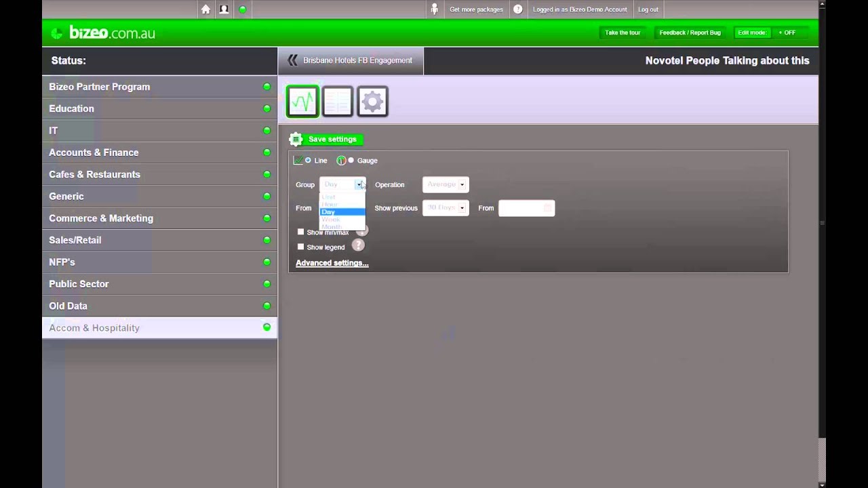This screenshot has height=488, width=868.
Task: Click status dot for Accom & Hospitality
Action: [x=267, y=327]
